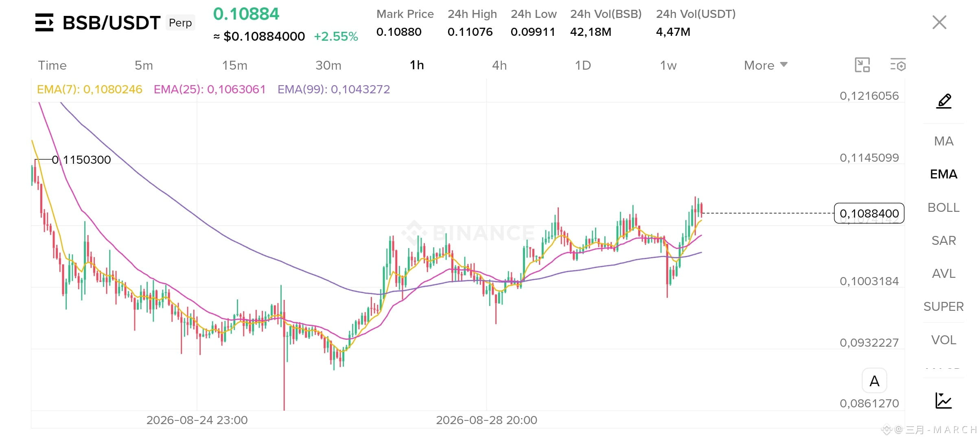Click the 24h High value 0.11076

(470, 32)
